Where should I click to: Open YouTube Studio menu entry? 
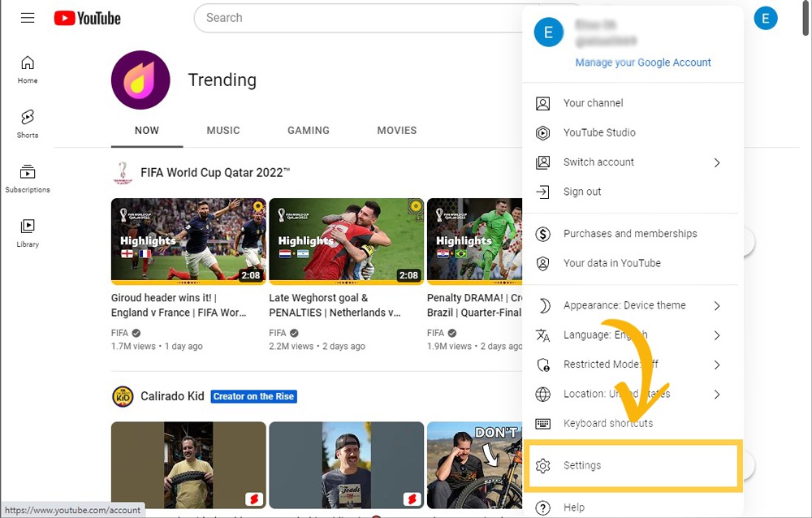point(633,132)
